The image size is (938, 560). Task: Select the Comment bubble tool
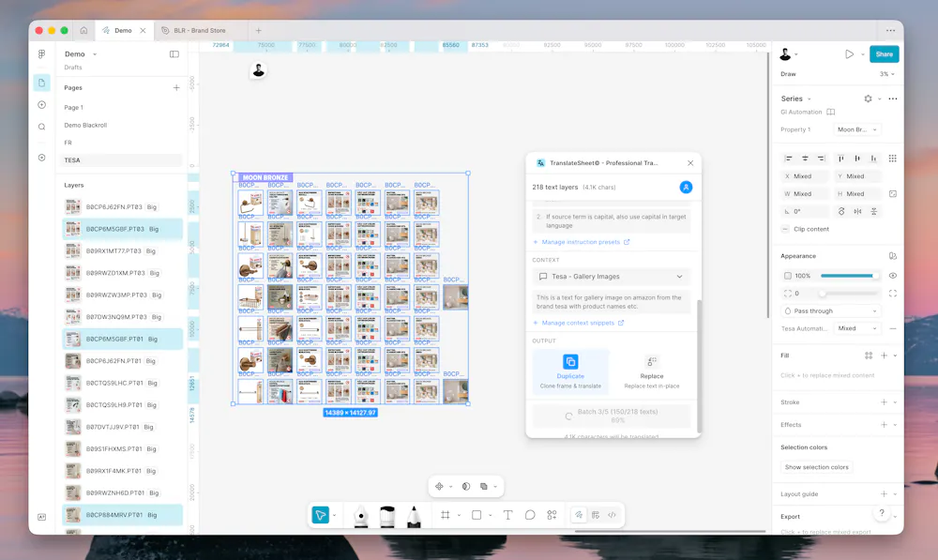[x=530, y=515]
